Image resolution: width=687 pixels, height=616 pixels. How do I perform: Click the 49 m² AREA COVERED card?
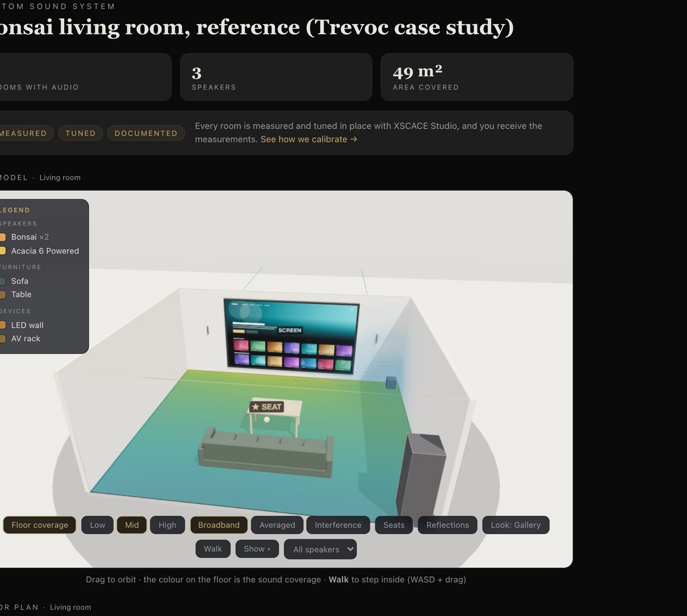point(477,77)
